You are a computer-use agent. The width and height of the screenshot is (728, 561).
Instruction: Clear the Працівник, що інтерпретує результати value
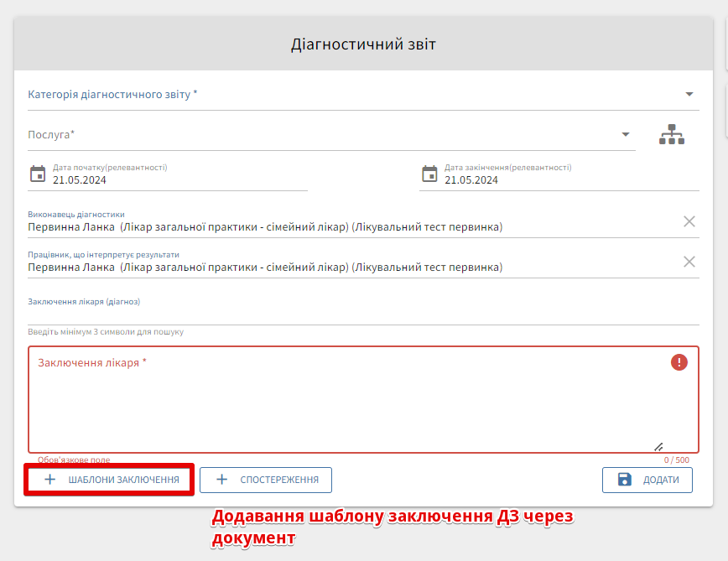[x=689, y=262]
